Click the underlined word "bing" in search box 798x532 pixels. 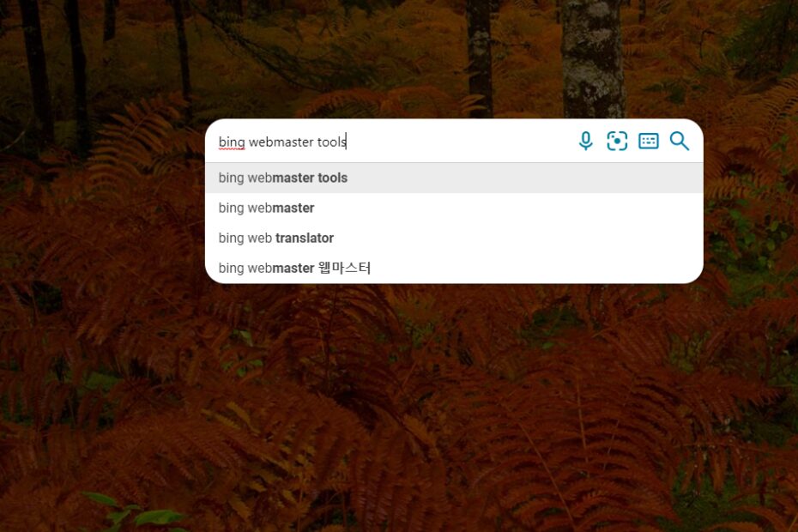click(x=232, y=142)
